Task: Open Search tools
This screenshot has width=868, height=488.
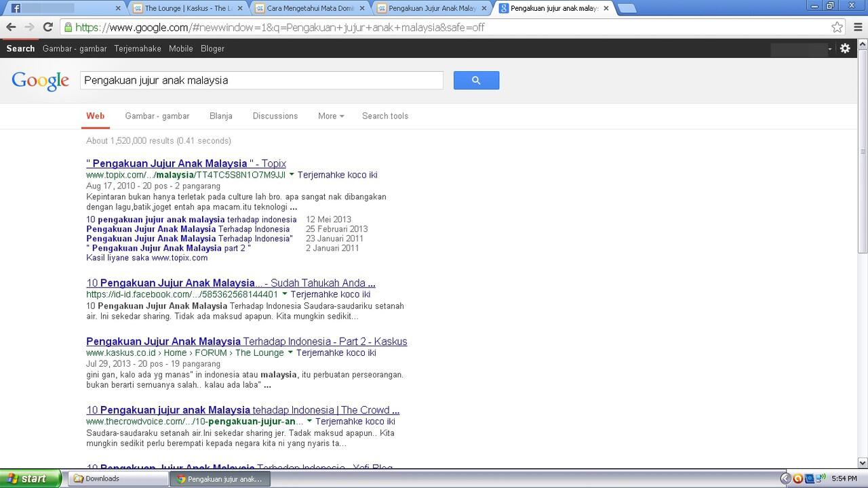Action: click(385, 116)
